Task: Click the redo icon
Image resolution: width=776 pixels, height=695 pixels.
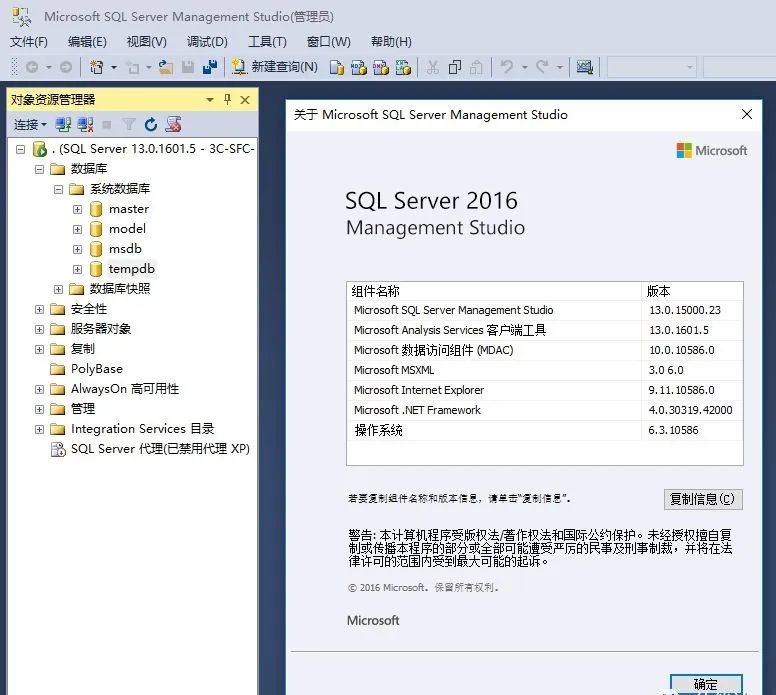Action: click(x=542, y=66)
